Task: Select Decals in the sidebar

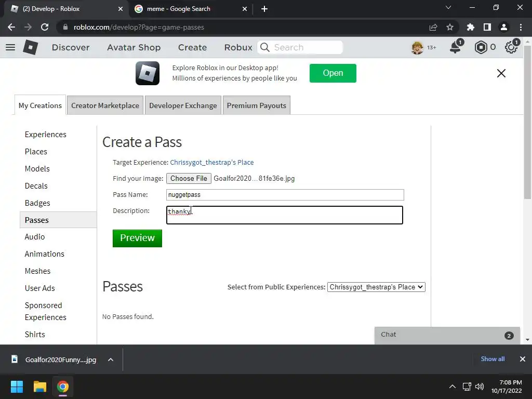Action: point(36,186)
